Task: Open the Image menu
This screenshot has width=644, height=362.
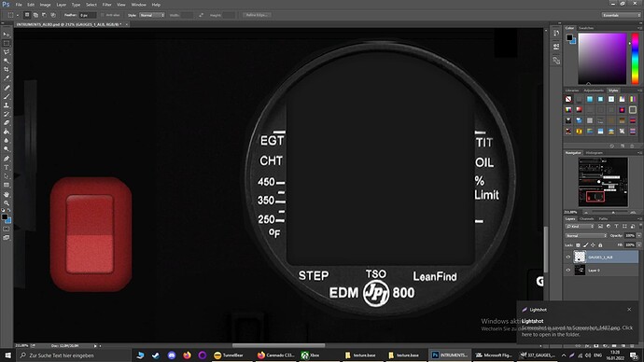Action: (45, 5)
